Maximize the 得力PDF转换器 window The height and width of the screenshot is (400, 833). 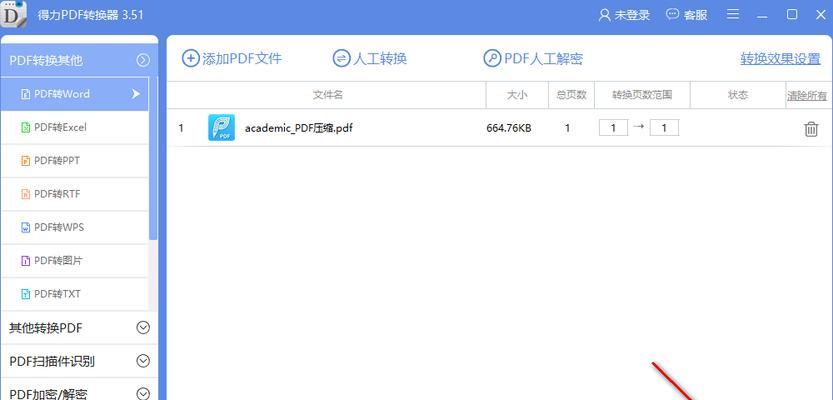pyautogui.click(x=792, y=14)
